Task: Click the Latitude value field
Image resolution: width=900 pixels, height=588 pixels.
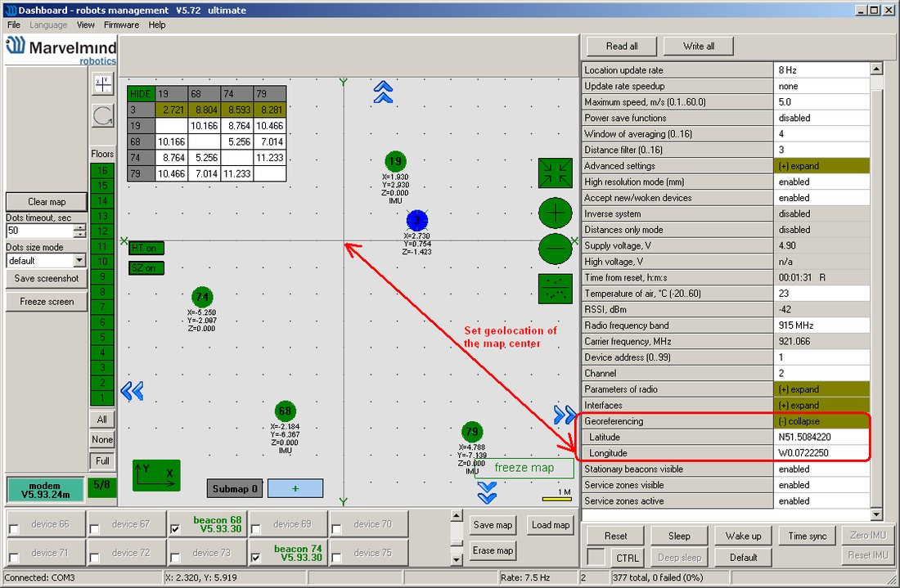Action: click(x=821, y=438)
